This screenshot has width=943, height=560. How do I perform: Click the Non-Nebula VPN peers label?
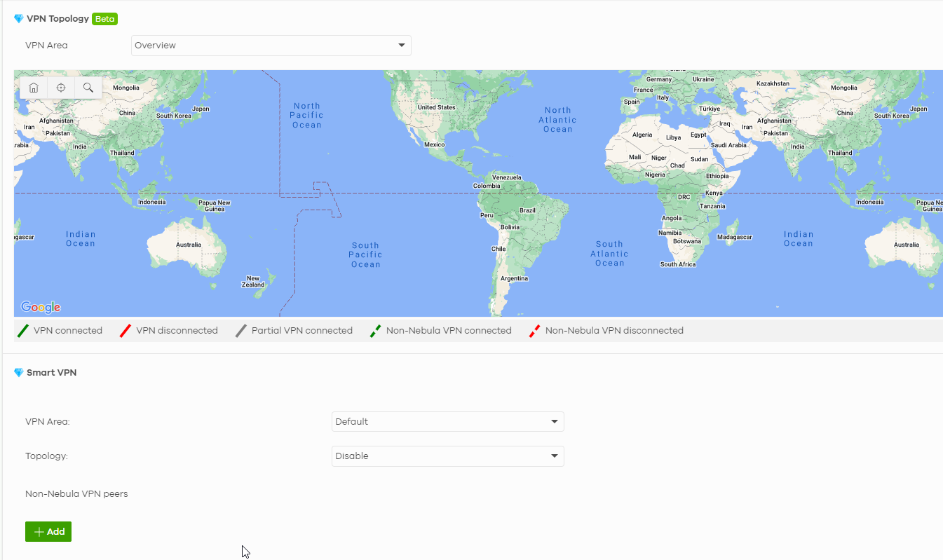76,494
